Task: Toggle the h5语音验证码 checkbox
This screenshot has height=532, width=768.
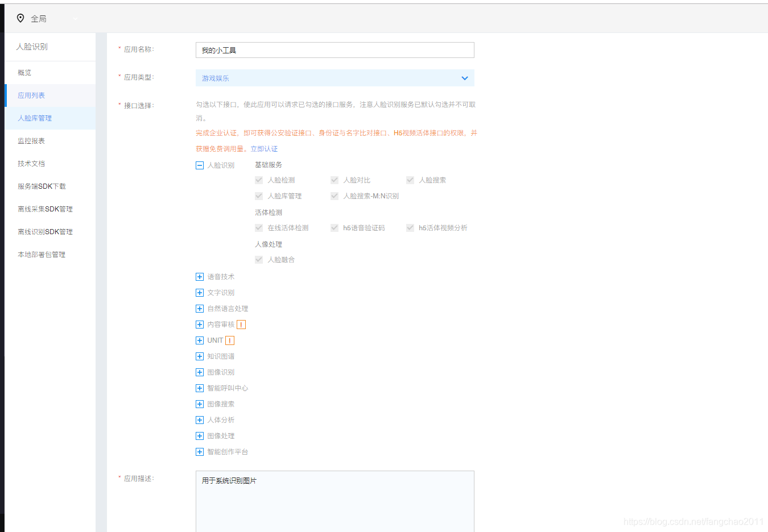Action: (335, 227)
